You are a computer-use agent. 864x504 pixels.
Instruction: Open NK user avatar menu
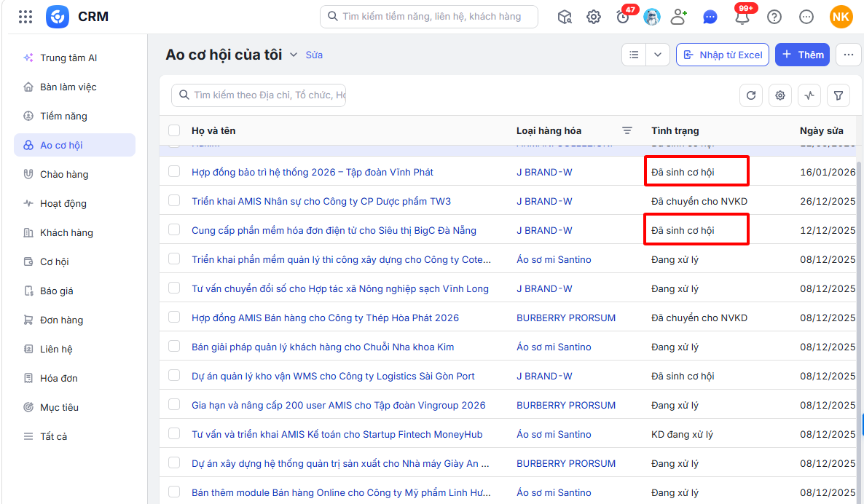click(x=841, y=17)
